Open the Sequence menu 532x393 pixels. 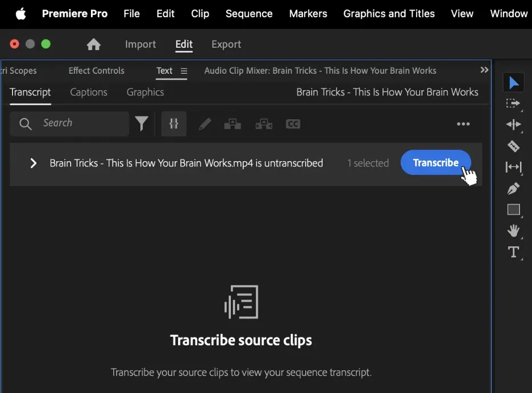(249, 14)
